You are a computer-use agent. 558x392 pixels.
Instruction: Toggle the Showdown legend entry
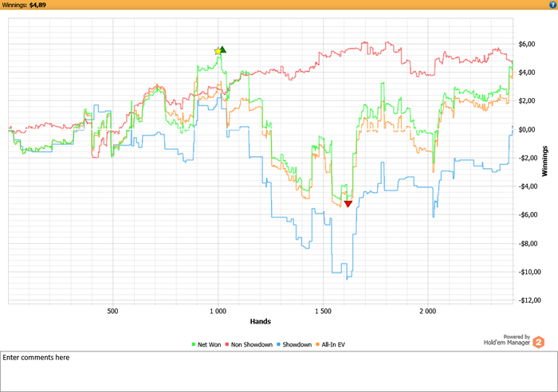click(294, 344)
